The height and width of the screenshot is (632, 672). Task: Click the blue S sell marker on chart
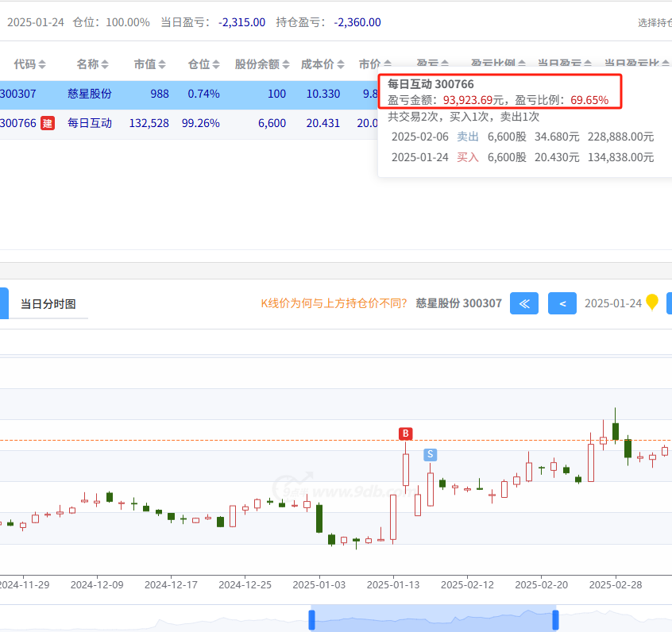(430, 454)
